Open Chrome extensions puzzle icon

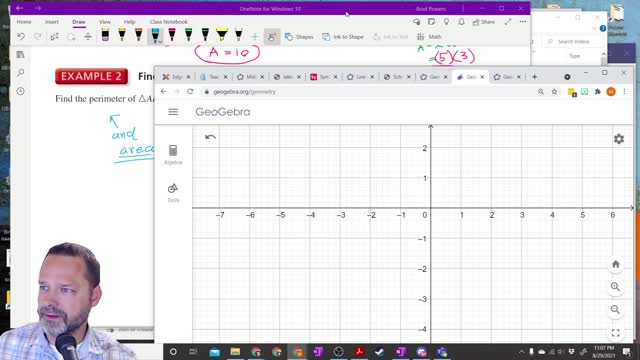coord(598,91)
